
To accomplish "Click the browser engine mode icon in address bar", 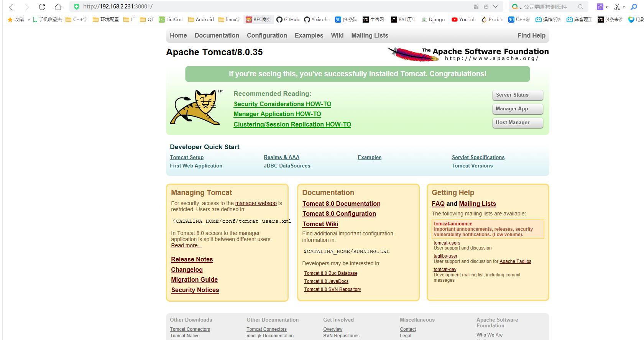I will [x=486, y=7].
